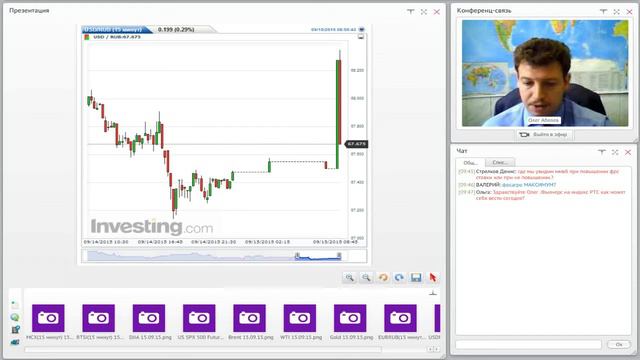This screenshot has width=640, height=360.
Task: Close the Чат panel
Action: click(x=628, y=152)
